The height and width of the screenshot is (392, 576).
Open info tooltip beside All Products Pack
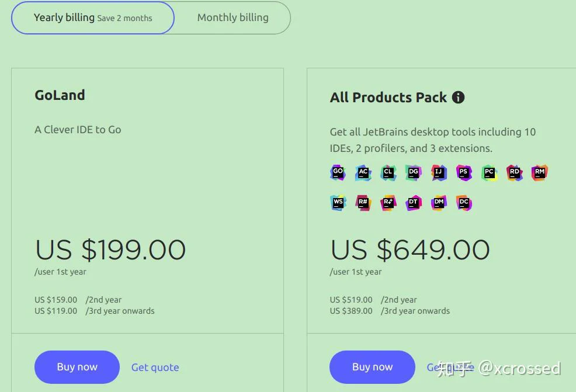coord(458,98)
